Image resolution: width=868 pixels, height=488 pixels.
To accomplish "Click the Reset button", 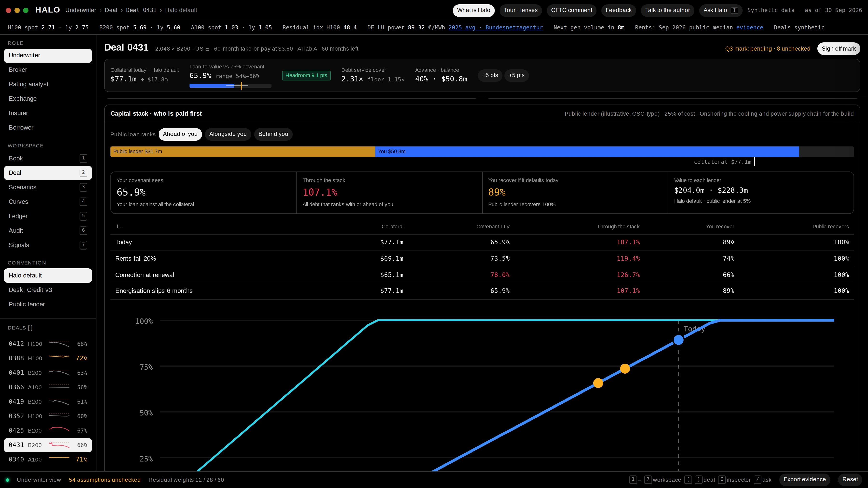I will [x=850, y=480].
